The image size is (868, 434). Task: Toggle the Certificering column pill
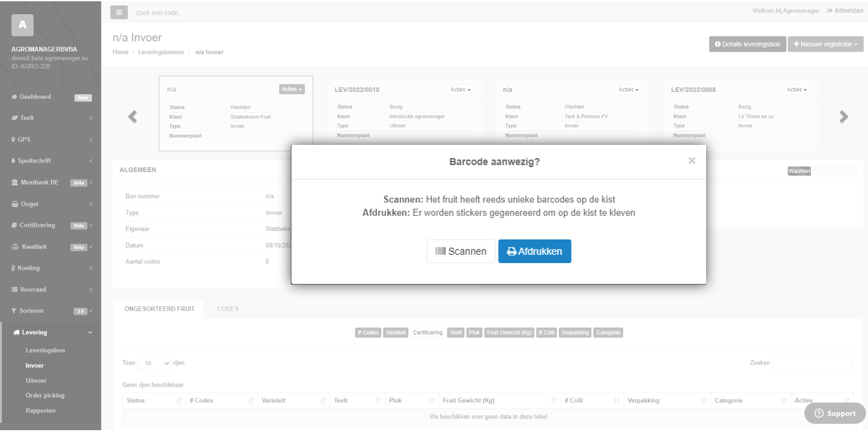pyautogui.click(x=427, y=333)
